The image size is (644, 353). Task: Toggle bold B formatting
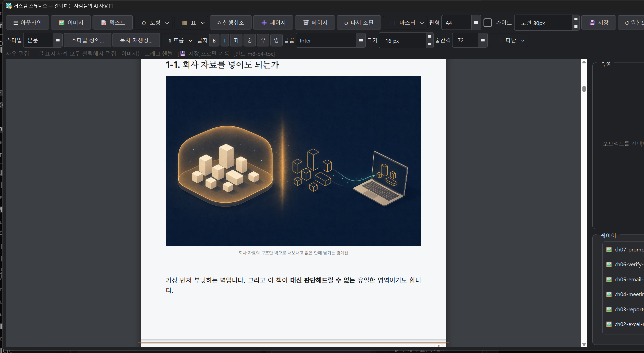pos(214,40)
